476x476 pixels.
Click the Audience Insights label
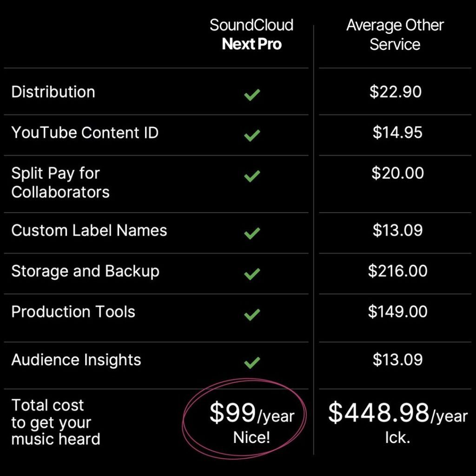76,360
